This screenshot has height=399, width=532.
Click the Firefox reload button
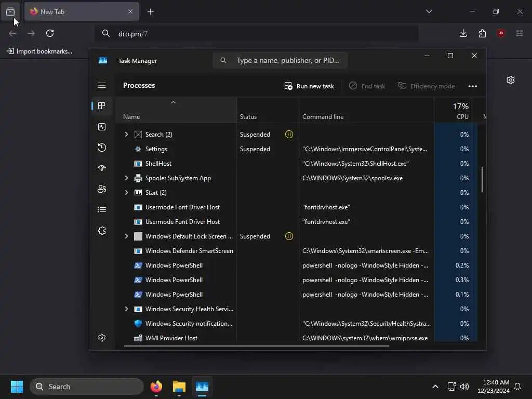point(50,33)
